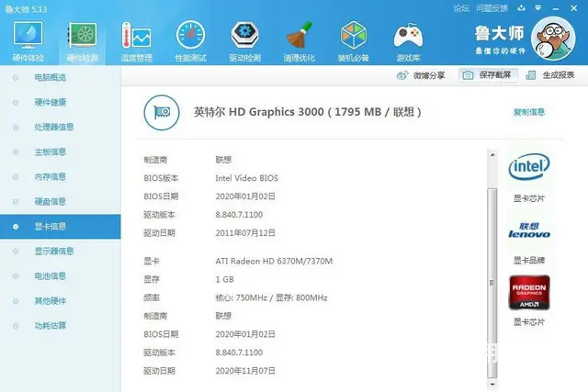Open the title bar dropdown menu icon
The width and height of the screenshot is (588, 392).
pyautogui.click(x=538, y=8)
